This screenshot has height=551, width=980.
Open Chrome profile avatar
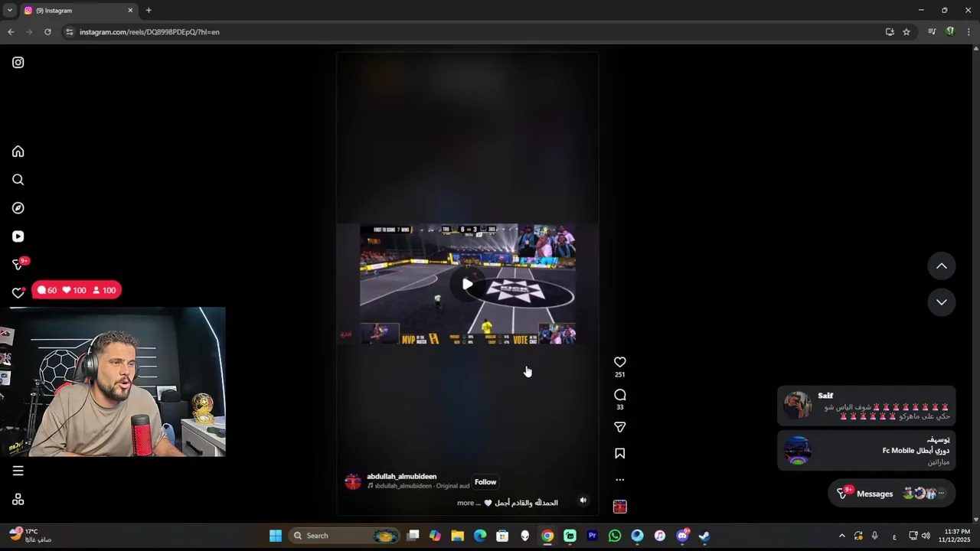950,32
